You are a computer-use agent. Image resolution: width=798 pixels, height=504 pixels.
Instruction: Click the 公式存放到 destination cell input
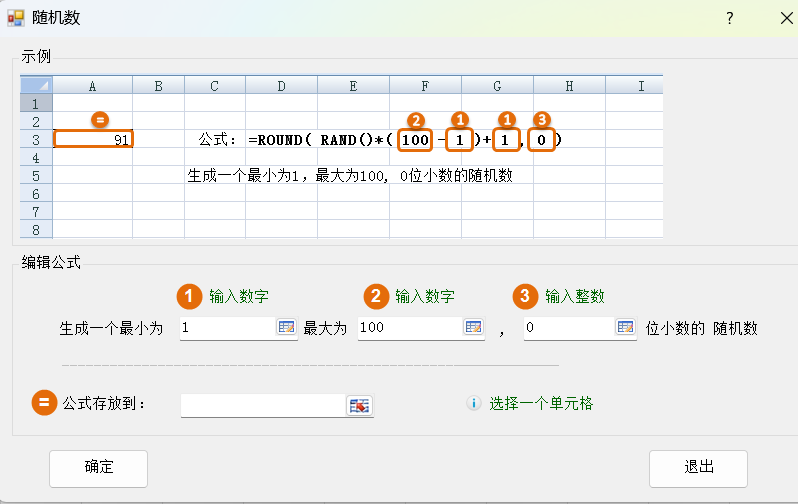(x=263, y=405)
